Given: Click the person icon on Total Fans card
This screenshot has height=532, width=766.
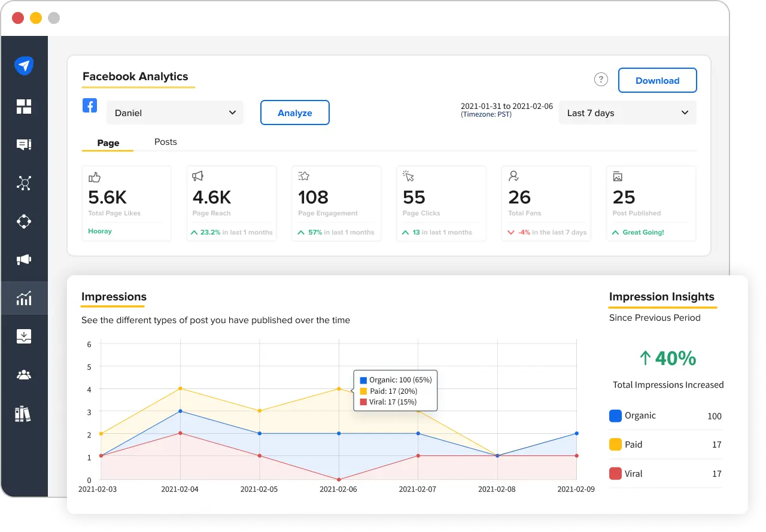Looking at the screenshot, I should [x=513, y=176].
